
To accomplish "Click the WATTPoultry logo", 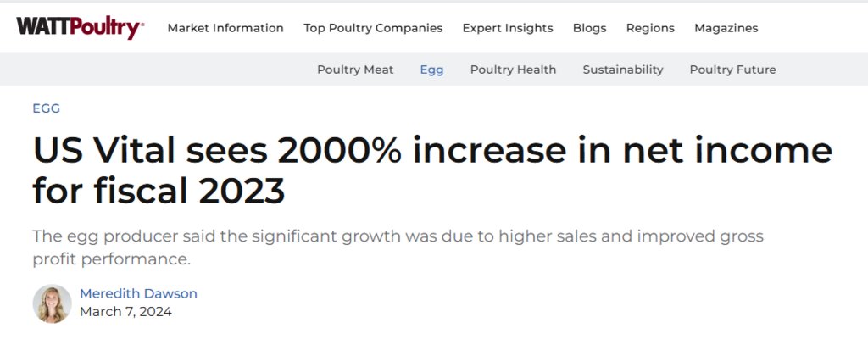I will click(x=81, y=28).
